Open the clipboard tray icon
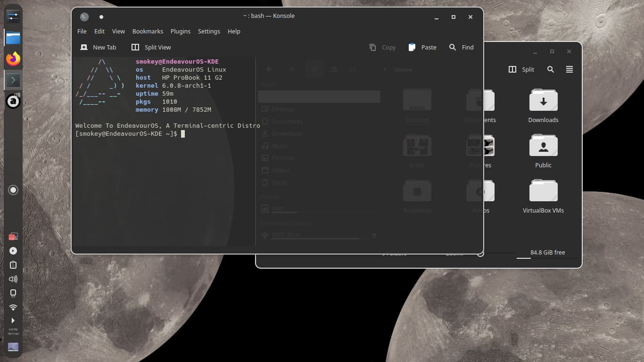The image size is (644, 362). (x=13, y=265)
